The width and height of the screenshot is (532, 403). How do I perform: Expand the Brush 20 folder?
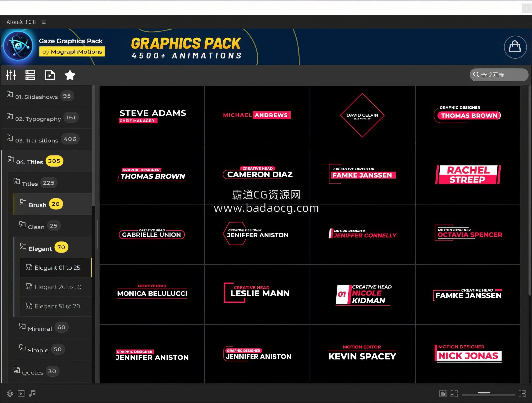(x=53, y=204)
